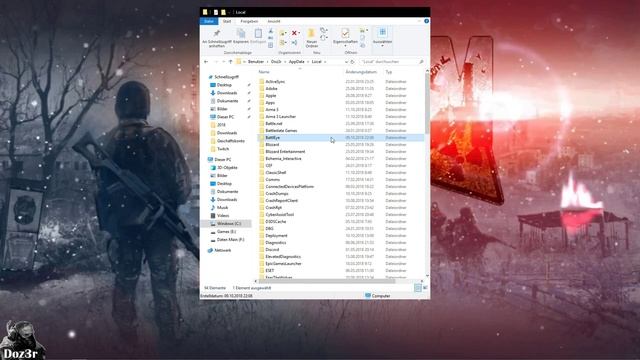
Task: Open the Datei menu tab
Action: click(x=209, y=21)
